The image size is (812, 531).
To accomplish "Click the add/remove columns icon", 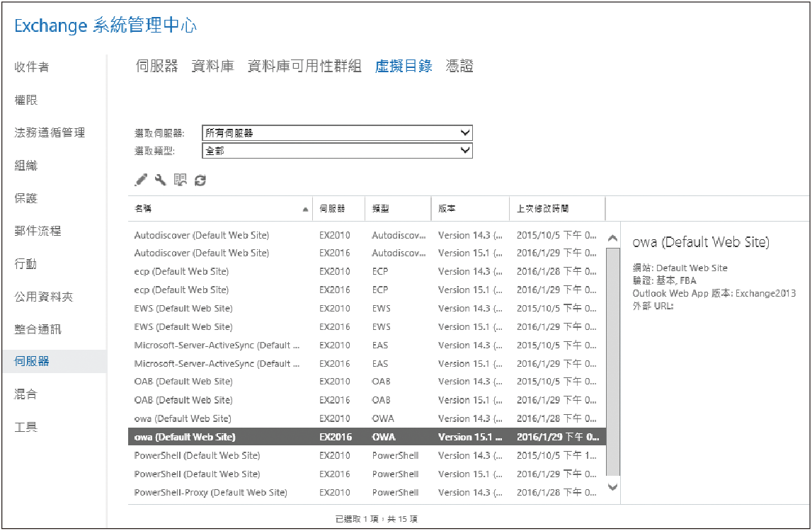I will tap(181, 180).
